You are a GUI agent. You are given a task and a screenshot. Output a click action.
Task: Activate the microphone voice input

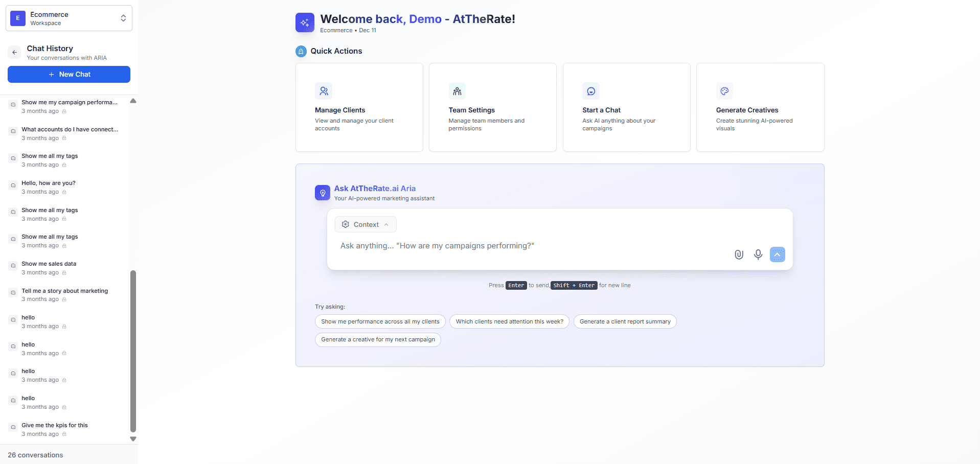click(758, 254)
